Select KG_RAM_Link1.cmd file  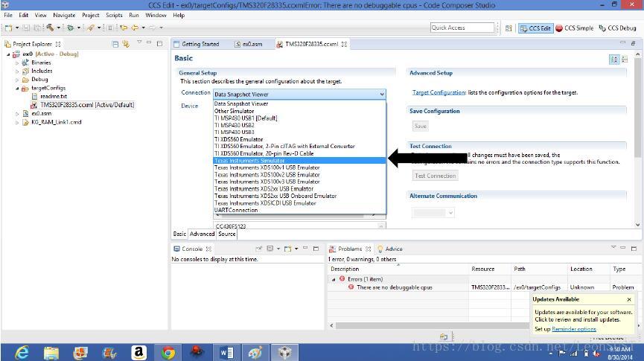[x=57, y=122]
